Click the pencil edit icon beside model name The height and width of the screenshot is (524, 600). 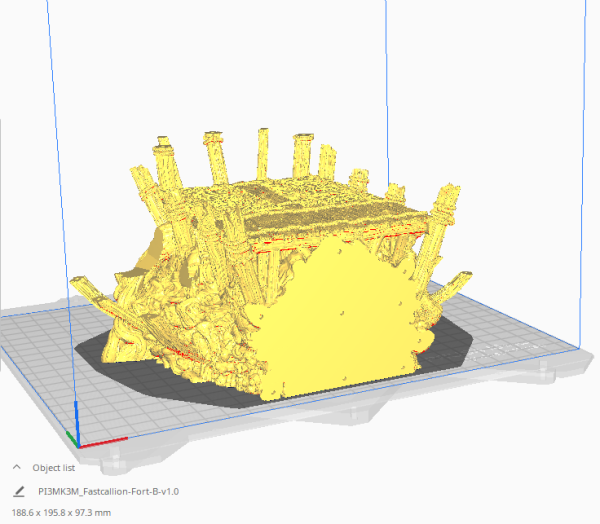tap(17, 491)
